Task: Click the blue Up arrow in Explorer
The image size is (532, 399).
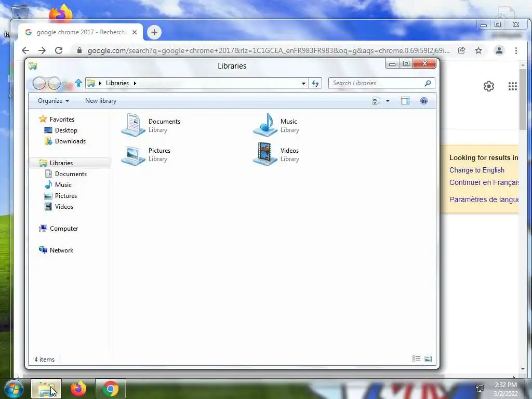Action: click(78, 83)
